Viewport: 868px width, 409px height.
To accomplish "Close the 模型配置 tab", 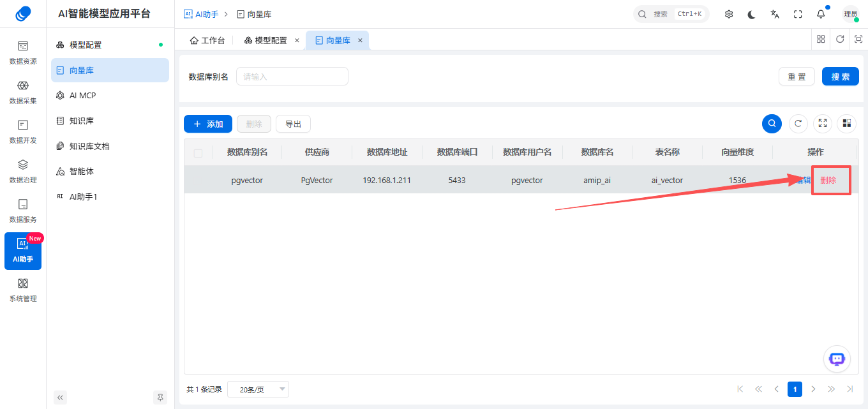I will coord(297,40).
